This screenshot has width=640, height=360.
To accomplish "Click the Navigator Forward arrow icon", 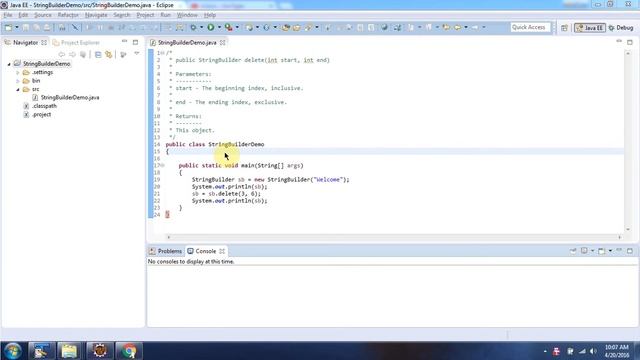I will point(72,54).
